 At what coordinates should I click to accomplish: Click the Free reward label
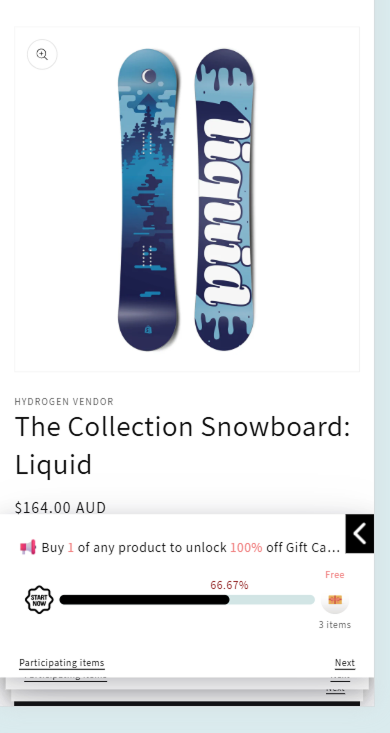tap(335, 575)
